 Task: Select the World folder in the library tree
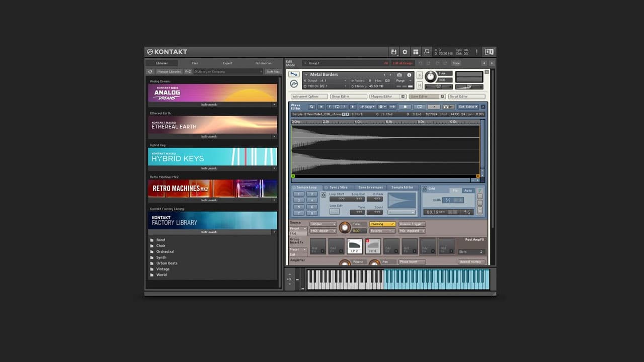(163, 275)
